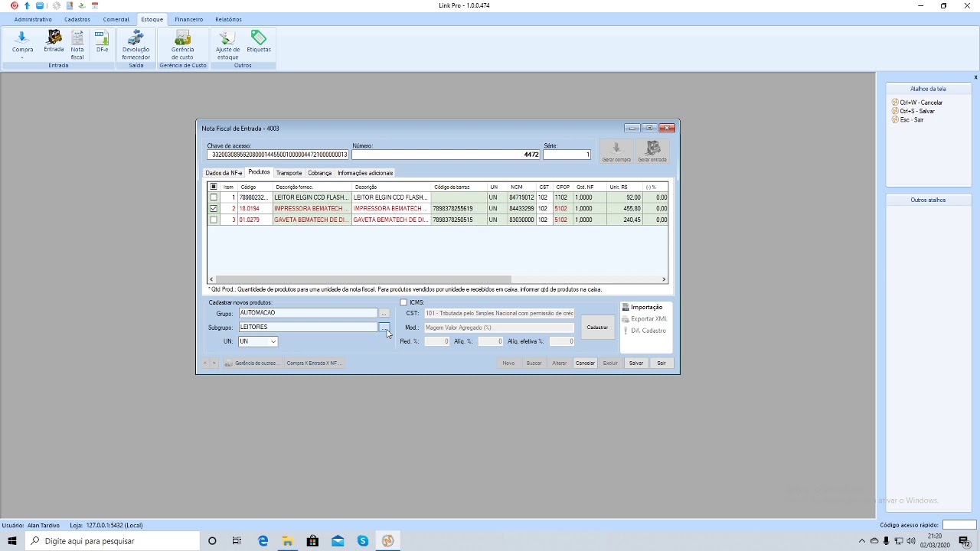The width and height of the screenshot is (980, 551).
Task: Click the blue up-arrow quick-access icon
Action: 27,5
